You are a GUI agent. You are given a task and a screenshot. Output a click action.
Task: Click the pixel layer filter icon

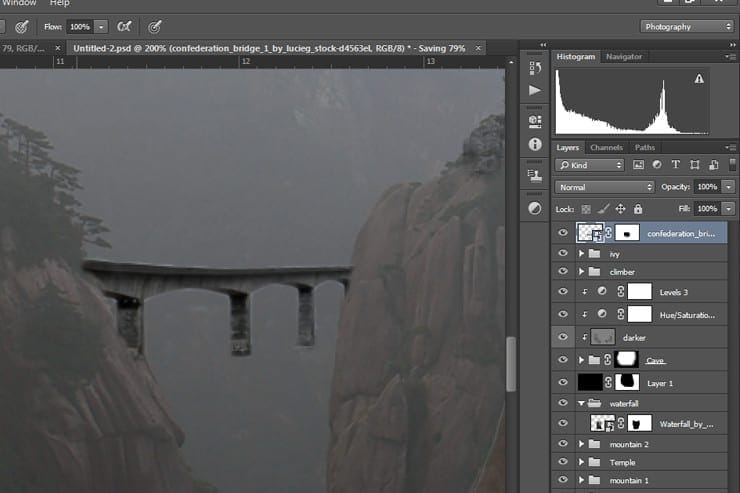point(637,165)
